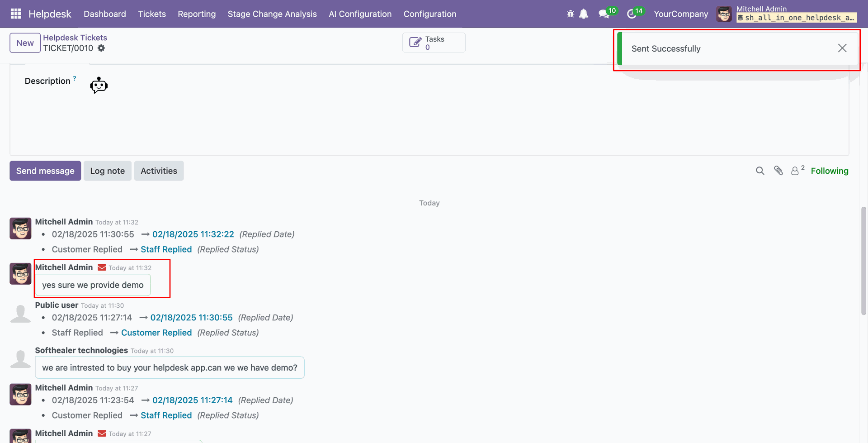Toggle the Following button
This screenshot has width=868, height=443.
pyautogui.click(x=829, y=171)
